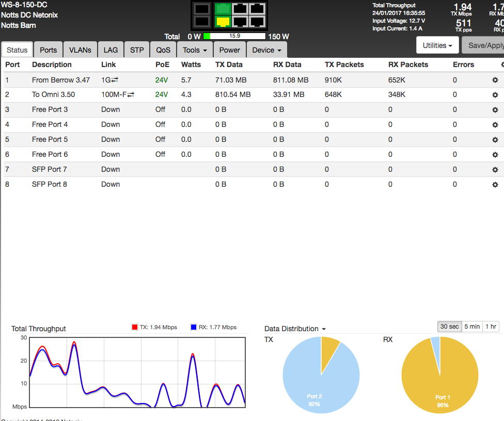Click gear icon for SFP Port 7

(495, 170)
